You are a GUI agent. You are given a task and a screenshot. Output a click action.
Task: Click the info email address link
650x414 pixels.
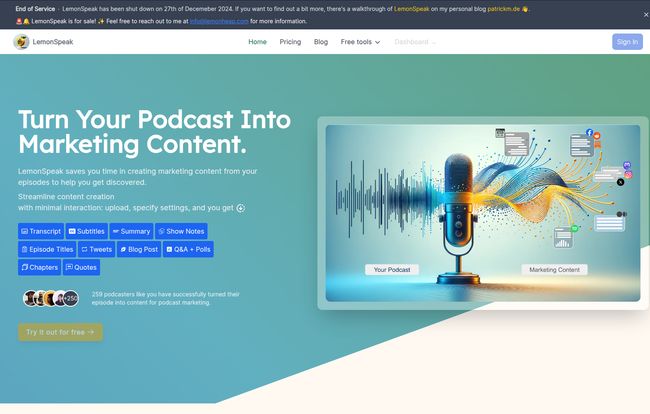click(x=219, y=21)
